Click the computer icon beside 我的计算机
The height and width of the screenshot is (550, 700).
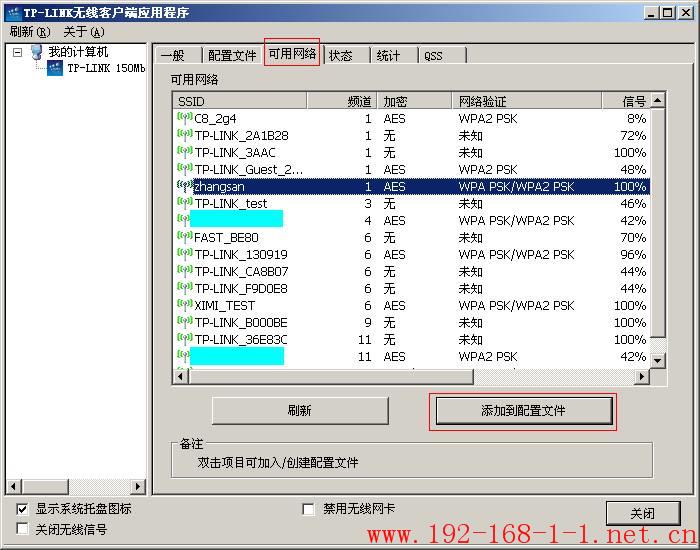(37, 52)
